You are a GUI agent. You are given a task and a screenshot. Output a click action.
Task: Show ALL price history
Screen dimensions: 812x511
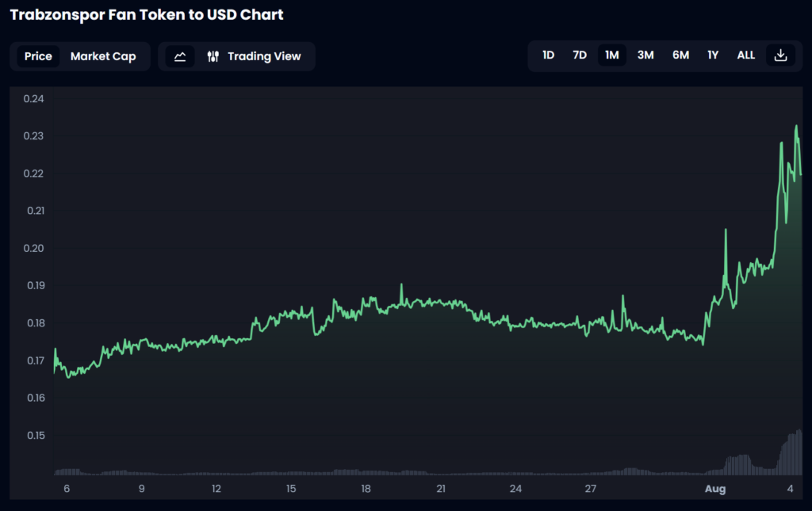[x=745, y=55]
